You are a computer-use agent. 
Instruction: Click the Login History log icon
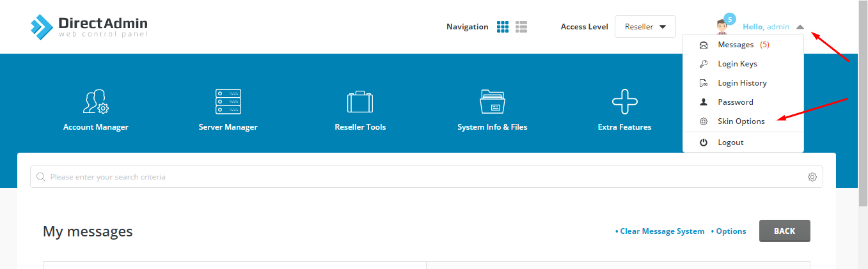click(x=704, y=83)
